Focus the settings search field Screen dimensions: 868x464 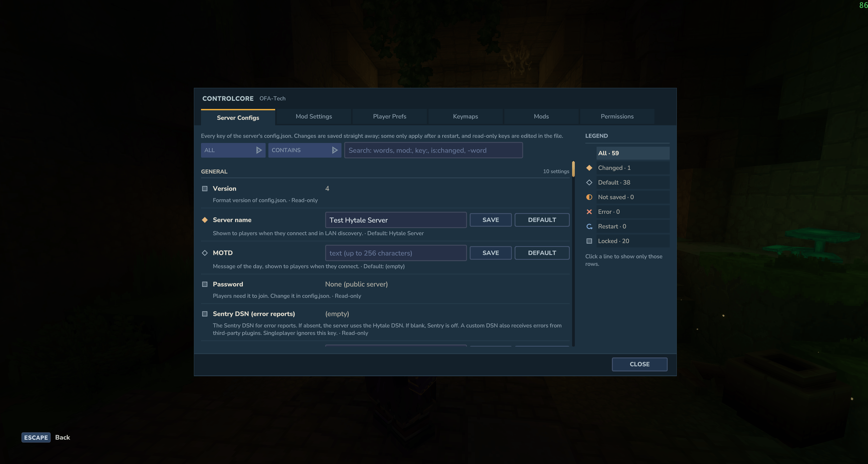coord(433,150)
